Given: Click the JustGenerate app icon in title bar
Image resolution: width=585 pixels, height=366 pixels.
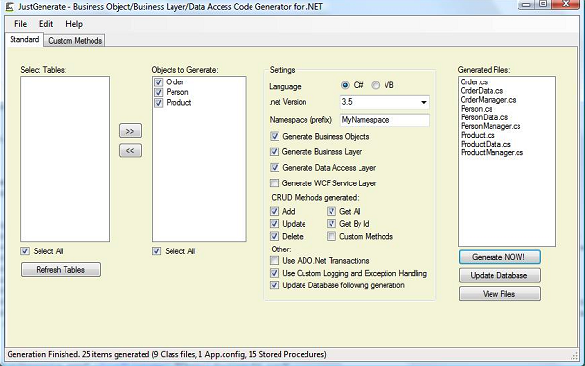Looking at the screenshot, I should coord(9,6).
